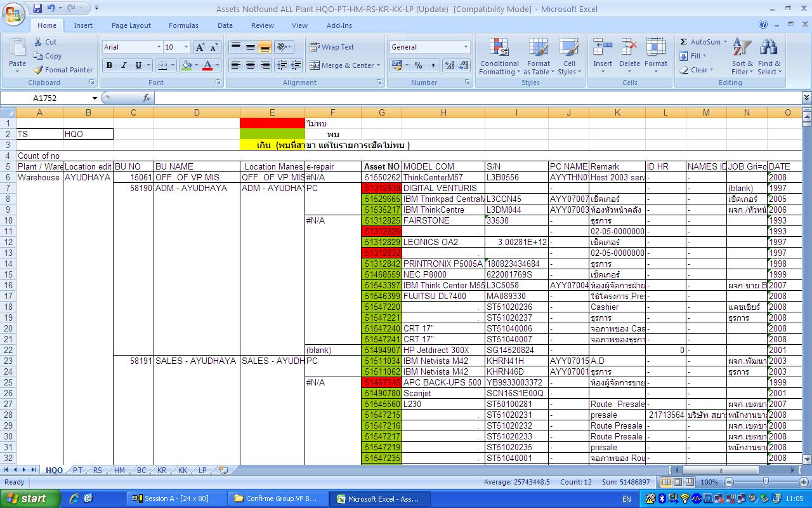
Task: Decrease font size with Shrink Font
Action: 214,47
